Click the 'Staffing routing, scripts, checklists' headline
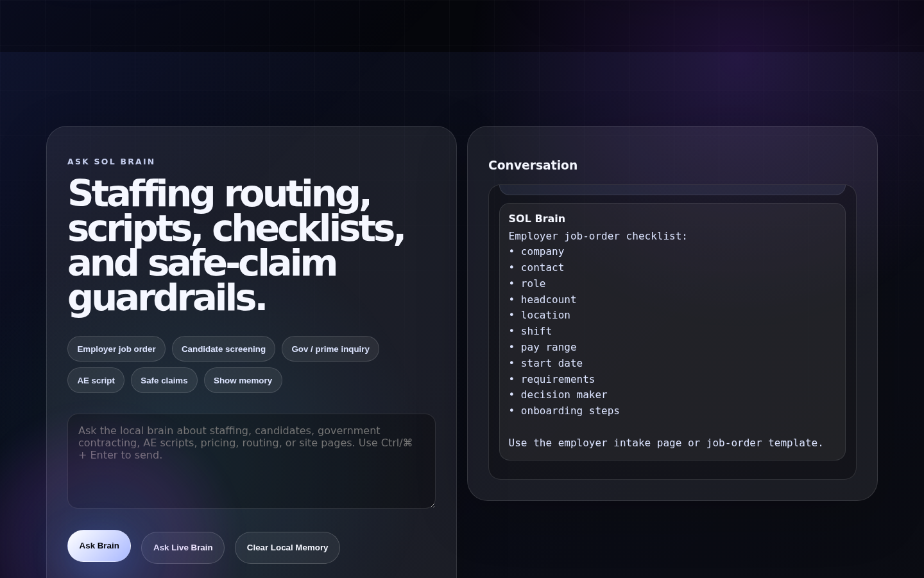 pyautogui.click(x=236, y=246)
